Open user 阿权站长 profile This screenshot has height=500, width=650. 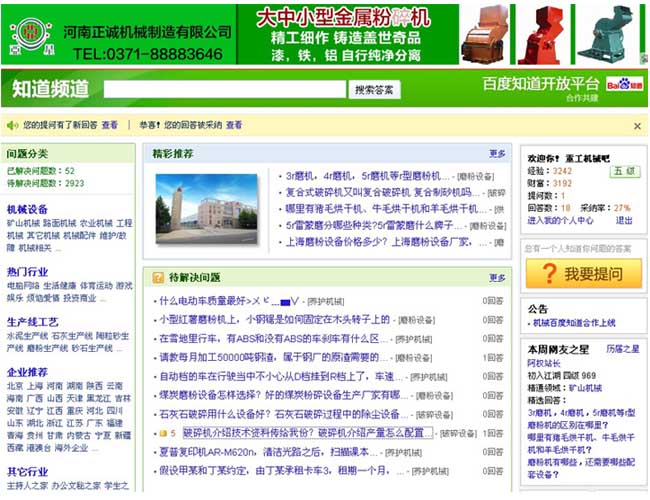(x=544, y=363)
